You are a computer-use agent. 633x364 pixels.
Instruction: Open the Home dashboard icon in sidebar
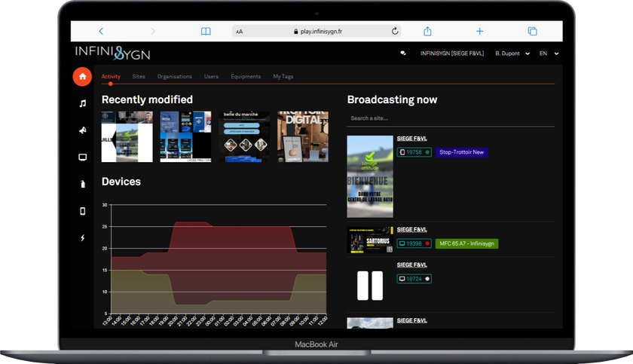click(82, 77)
